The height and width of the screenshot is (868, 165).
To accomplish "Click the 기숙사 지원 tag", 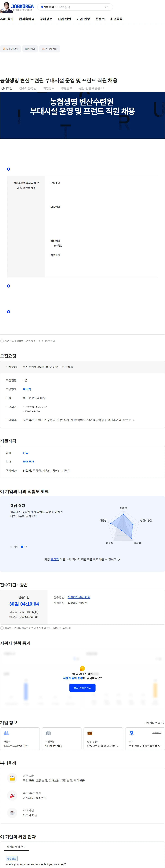I will click(x=49, y=49).
